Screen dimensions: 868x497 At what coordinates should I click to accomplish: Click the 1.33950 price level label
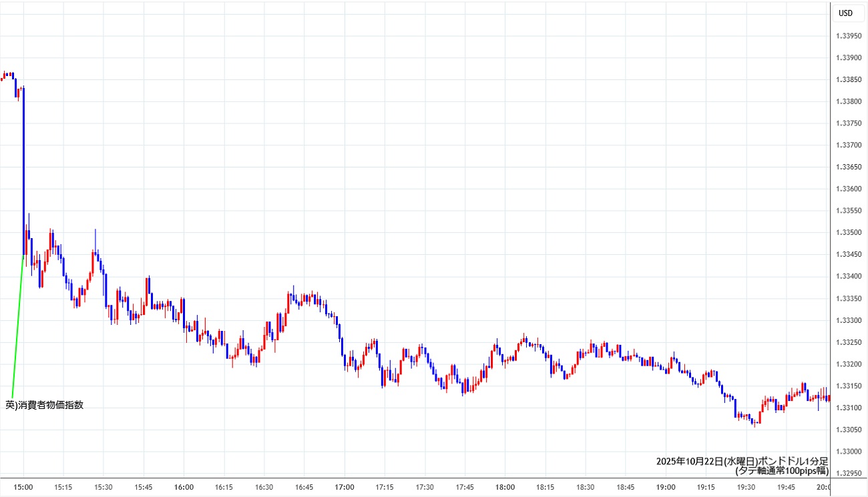tap(849, 36)
